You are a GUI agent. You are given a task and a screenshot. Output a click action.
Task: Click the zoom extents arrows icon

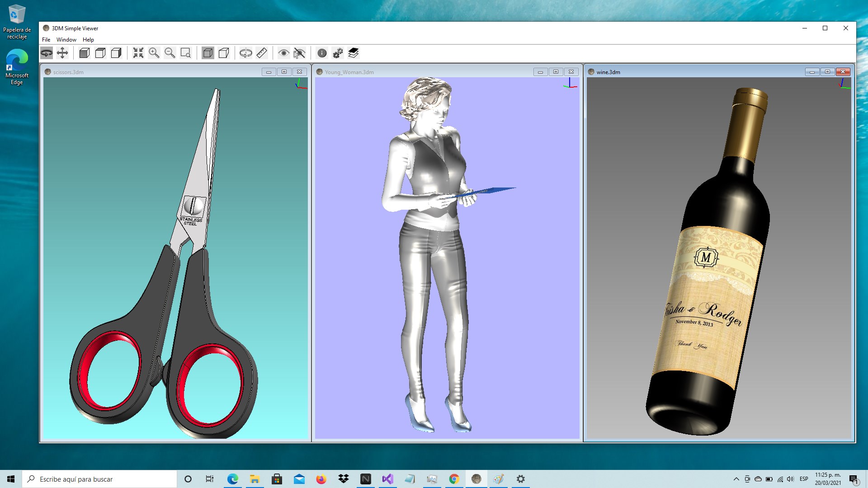(x=138, y=53)
